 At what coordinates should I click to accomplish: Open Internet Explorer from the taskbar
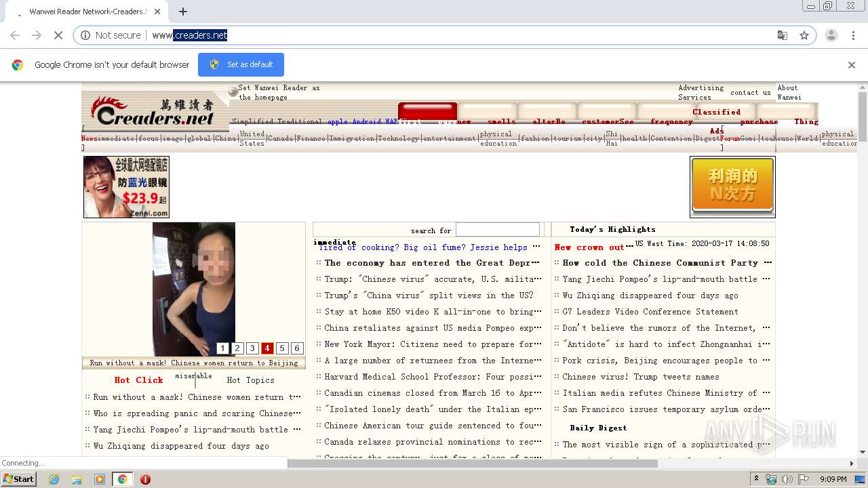pos(54,479)
